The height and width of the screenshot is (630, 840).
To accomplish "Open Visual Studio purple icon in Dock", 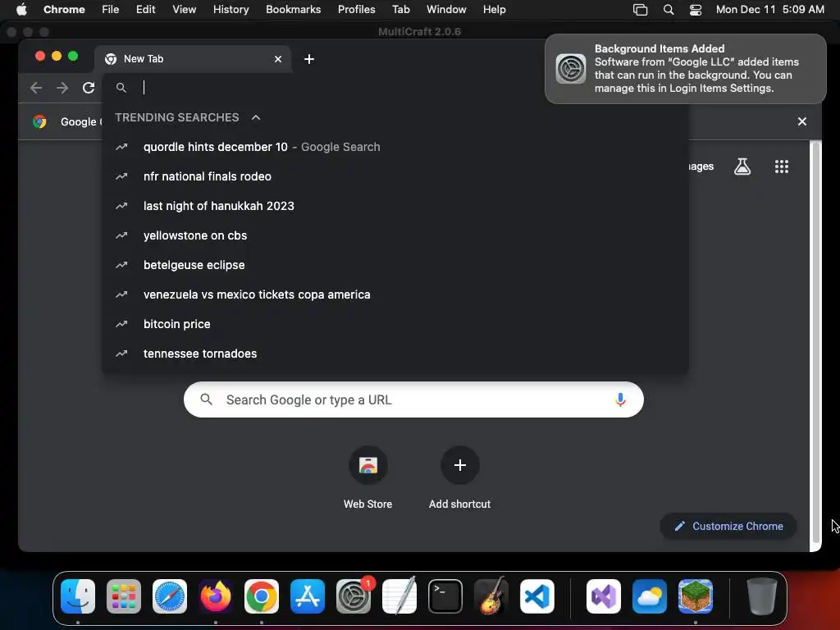I will coord(604,596).
